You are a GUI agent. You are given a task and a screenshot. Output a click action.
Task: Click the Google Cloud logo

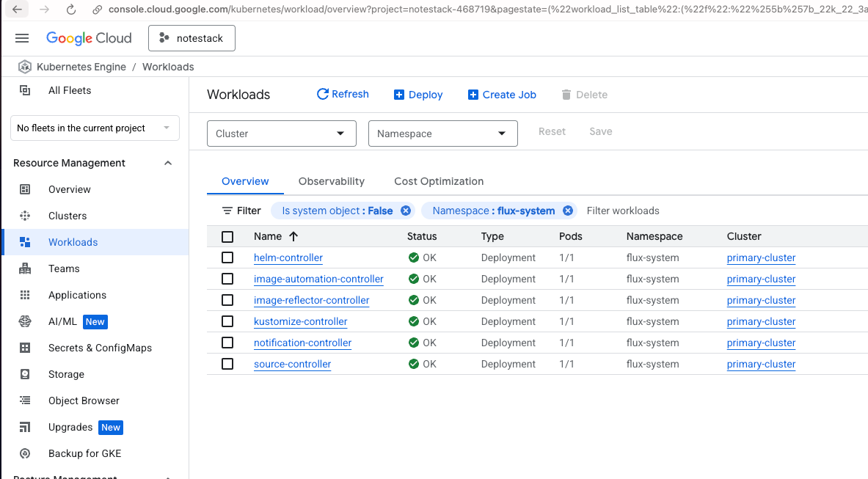(89, 38)
